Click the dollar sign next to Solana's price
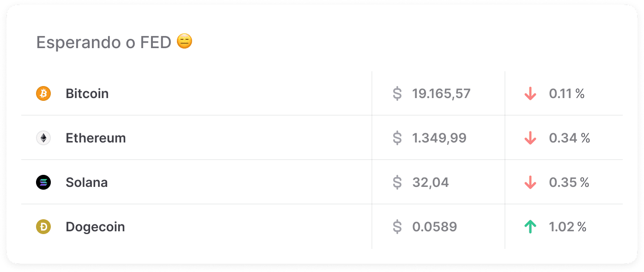The height and width of the screenshot is (272, 644). [396, 182]
